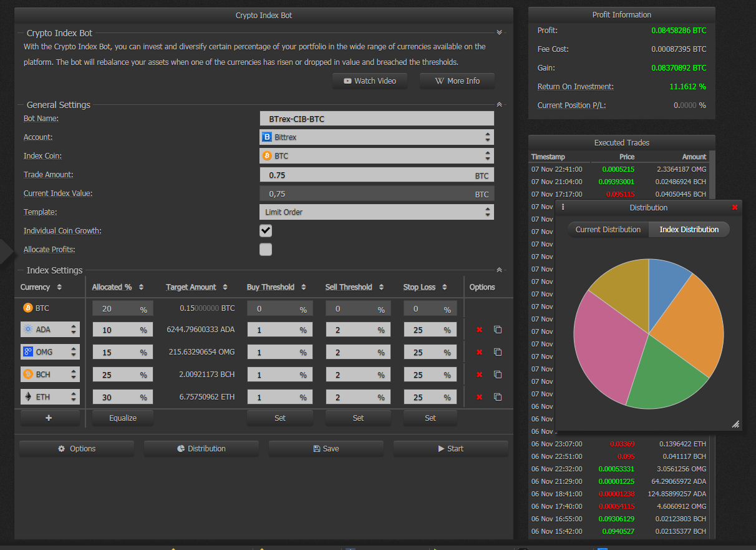Click the green pie chart slice

664,375
